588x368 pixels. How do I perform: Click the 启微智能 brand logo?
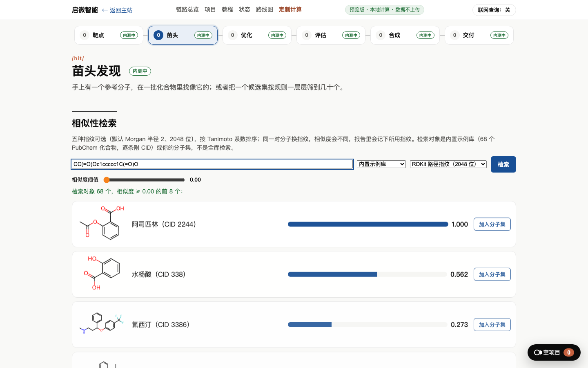coord(85,10)
